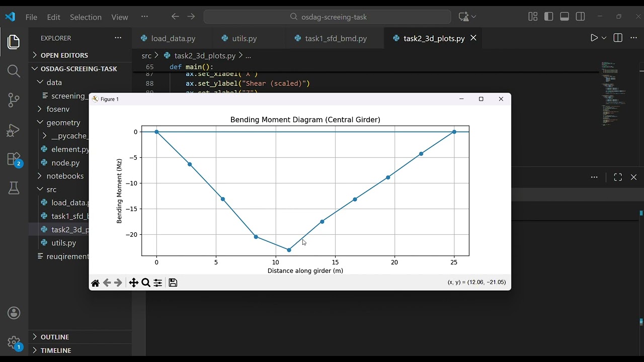
Task: Open the Selection menu
Action: coord(86,17)
